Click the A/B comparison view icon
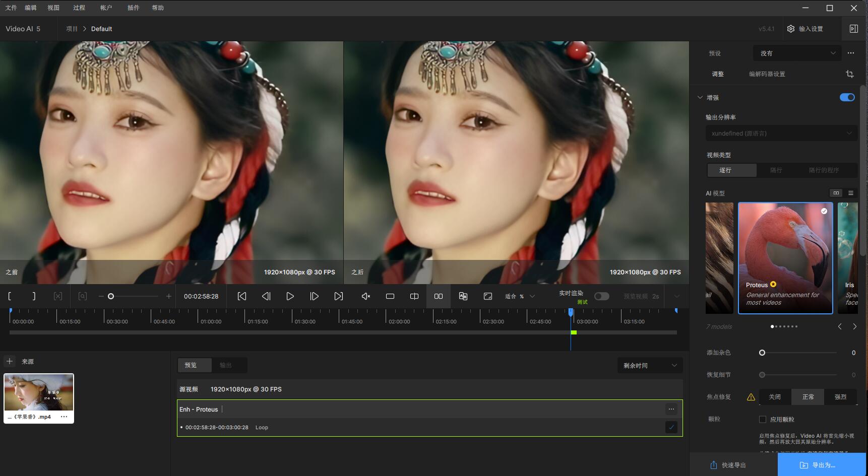This screenshot has height=476, width=868. tap(463, 296)
